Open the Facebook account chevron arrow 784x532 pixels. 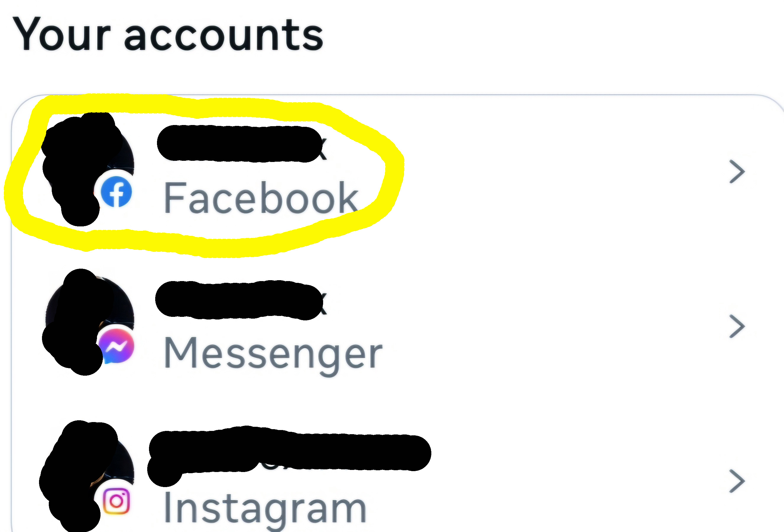(737, 171)
